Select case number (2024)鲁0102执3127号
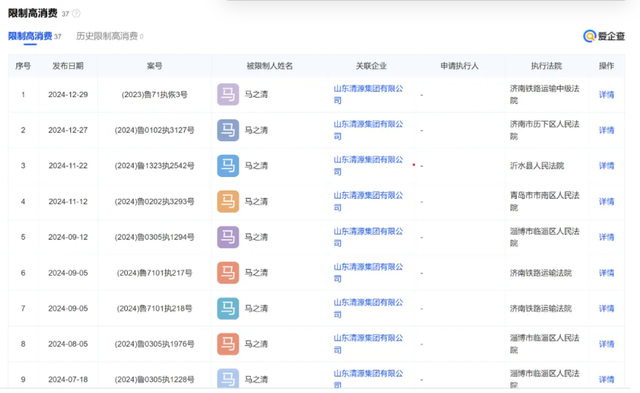Screen dimensions: 640x393 (x=154, y=130)
